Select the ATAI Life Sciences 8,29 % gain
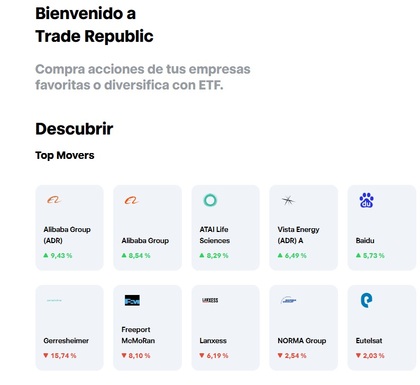 click(214, 256)
